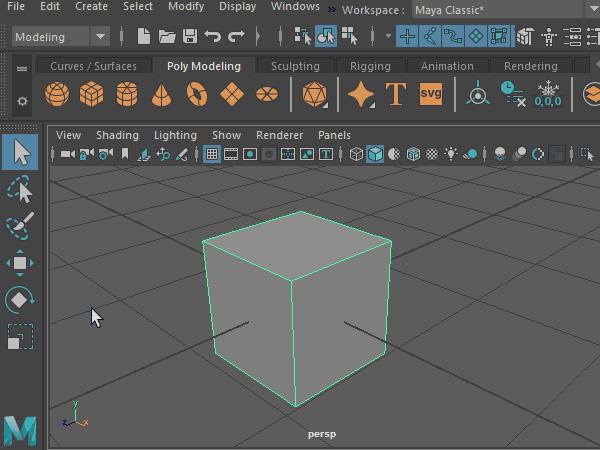Viewport: 600px width, 450px height.
Task: Enable snap to grids
Action: point(407,37)
